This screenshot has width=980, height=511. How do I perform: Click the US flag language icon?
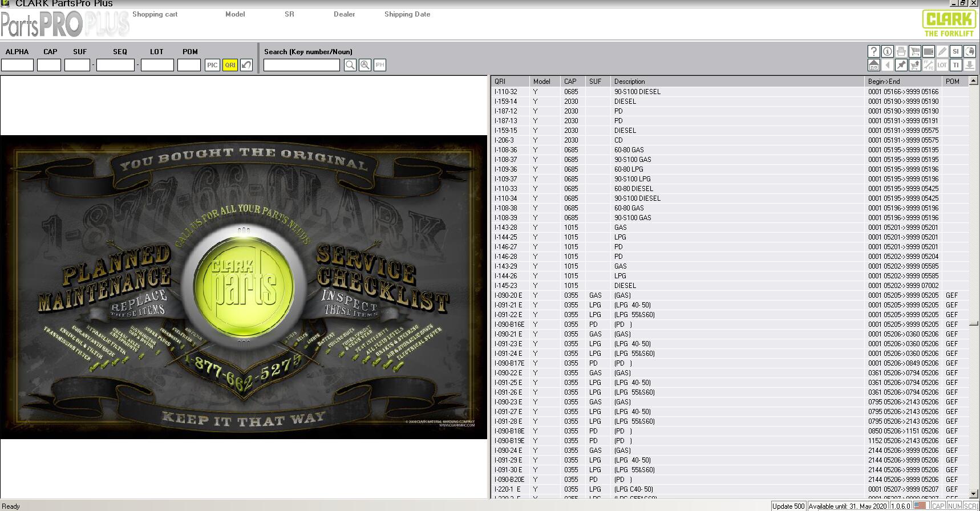click(x=920, y=506)
